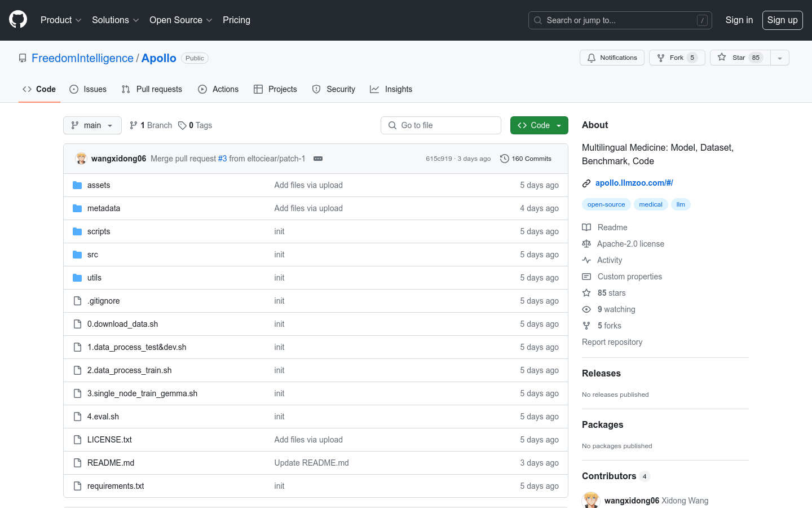Click the Notifications button
812x508 pixels.
pos(612,58)
